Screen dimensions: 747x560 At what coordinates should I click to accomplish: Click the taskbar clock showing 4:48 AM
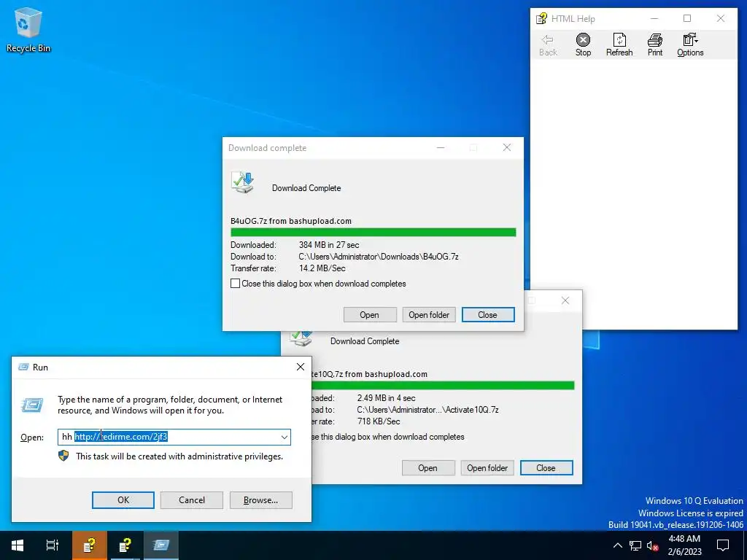[x=684, y=545]
